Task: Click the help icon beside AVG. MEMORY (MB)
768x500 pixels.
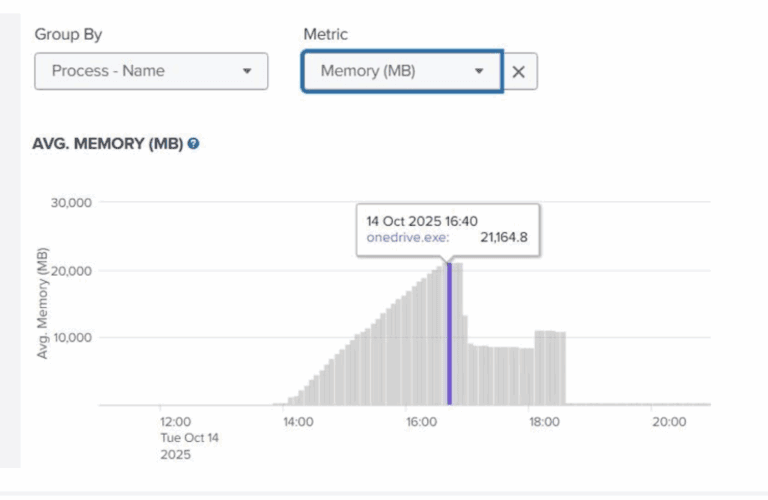Action: tap(193, 144)
